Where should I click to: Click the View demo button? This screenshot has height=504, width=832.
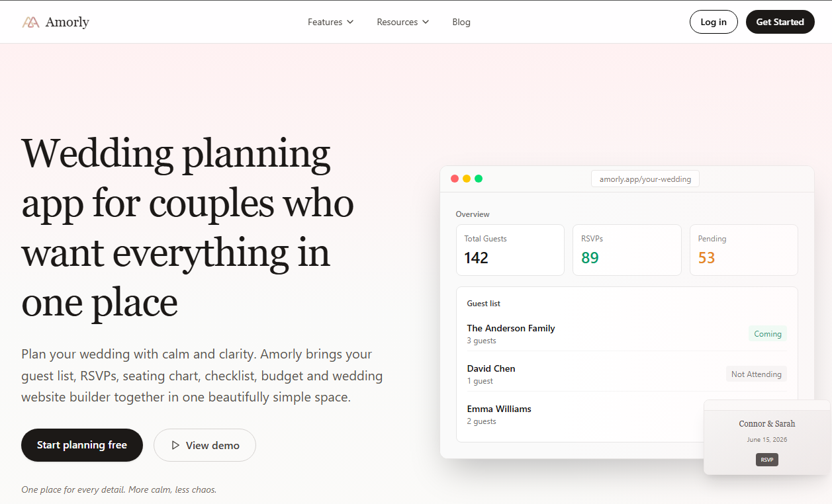[205, 445]
